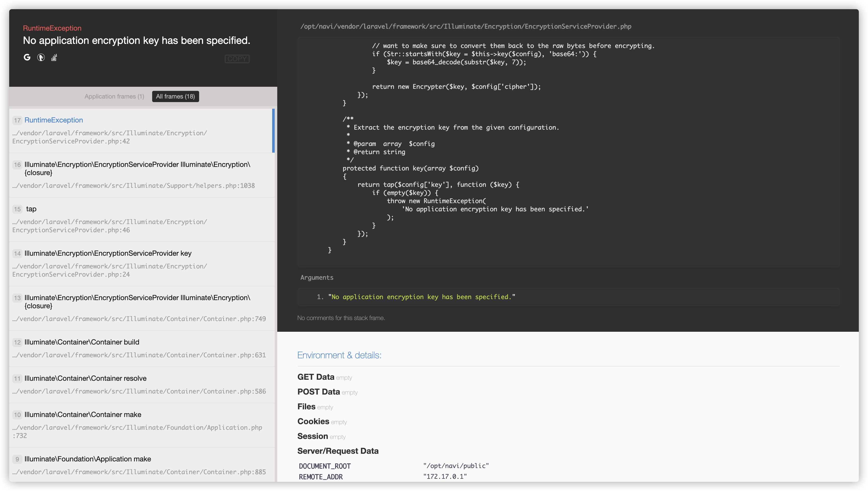Select frame 17 RuntimeException

[142, 130]
